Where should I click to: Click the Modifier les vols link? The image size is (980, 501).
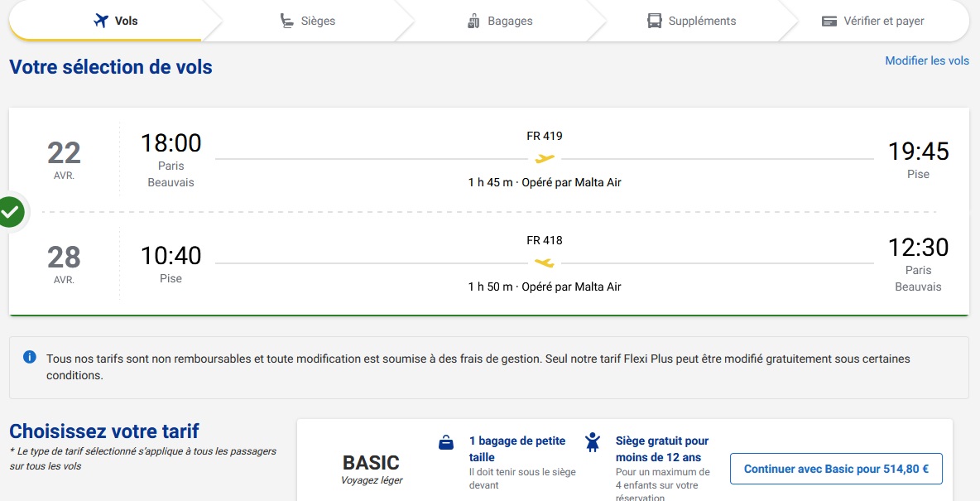[927, 60]
